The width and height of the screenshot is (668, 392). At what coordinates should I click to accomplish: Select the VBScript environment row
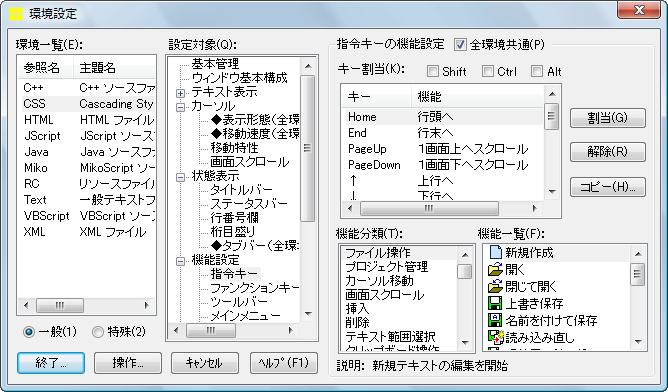pyautogui.click(x=87, y=216)
